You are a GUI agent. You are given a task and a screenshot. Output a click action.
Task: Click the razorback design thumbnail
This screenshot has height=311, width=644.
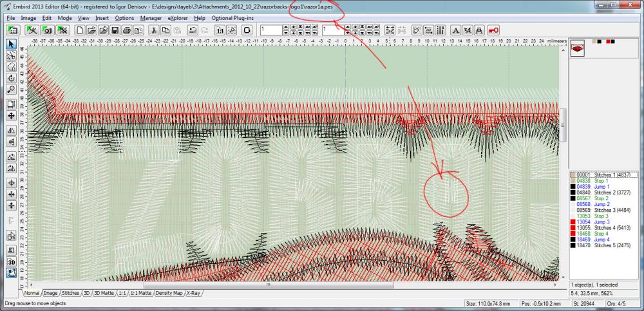[578, 48]
